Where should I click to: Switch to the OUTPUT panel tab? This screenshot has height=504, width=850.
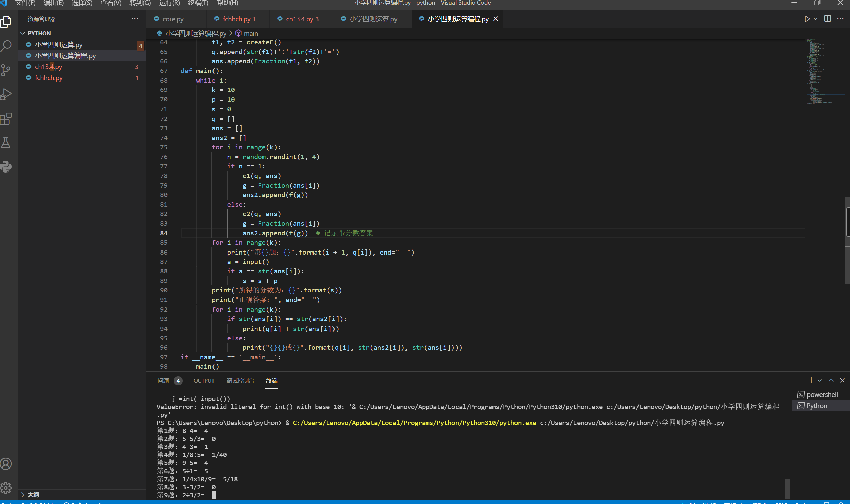click(x=204, y=381)
